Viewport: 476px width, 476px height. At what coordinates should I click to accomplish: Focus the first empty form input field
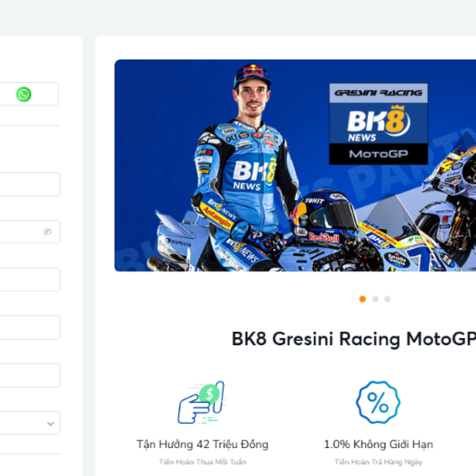[x=30, y=184]
